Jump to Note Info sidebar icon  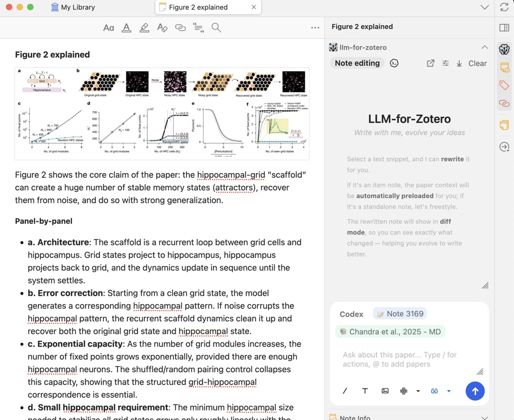pyautogui.click(x=504, y=68)
